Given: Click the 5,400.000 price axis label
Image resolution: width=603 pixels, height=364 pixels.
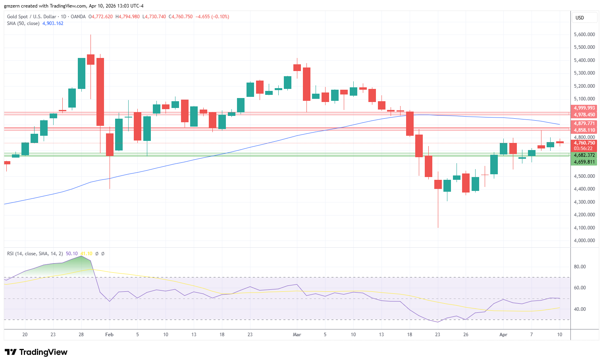Looking at the screenshot, I should [x=584, y=60].
